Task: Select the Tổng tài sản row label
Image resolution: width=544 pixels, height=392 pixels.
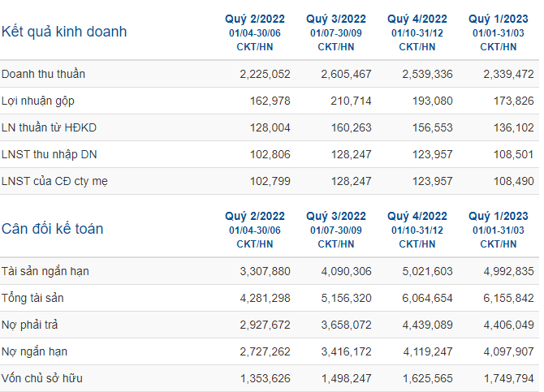Action: 32,298
